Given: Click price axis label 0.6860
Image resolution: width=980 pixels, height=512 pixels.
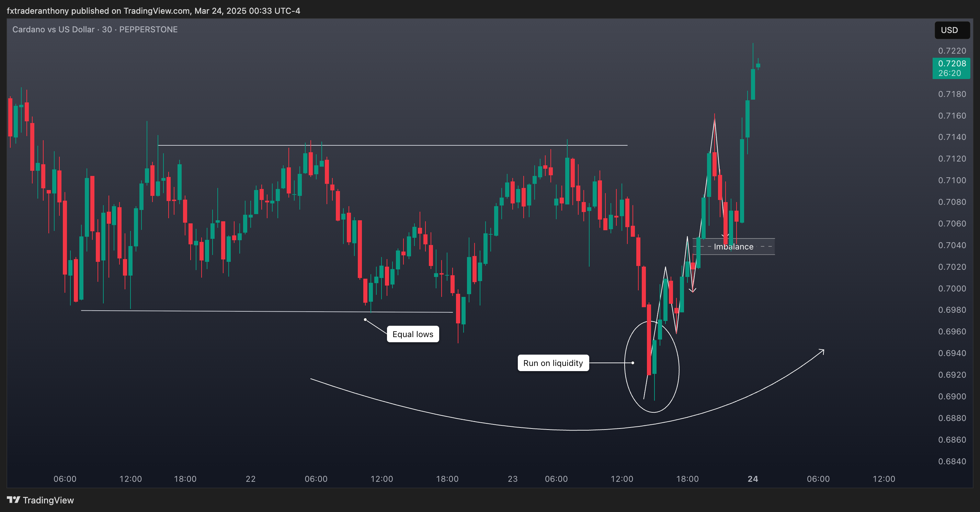Looking at the screenshot, I should [952, 440].
